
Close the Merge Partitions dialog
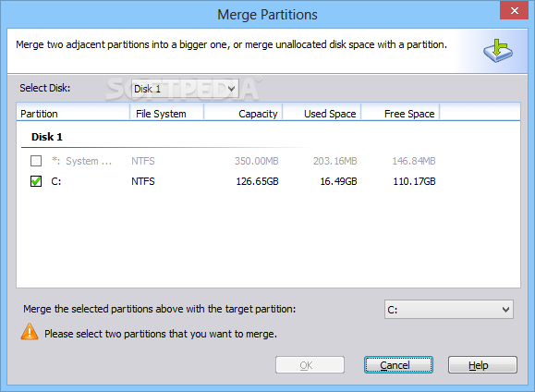514,10
